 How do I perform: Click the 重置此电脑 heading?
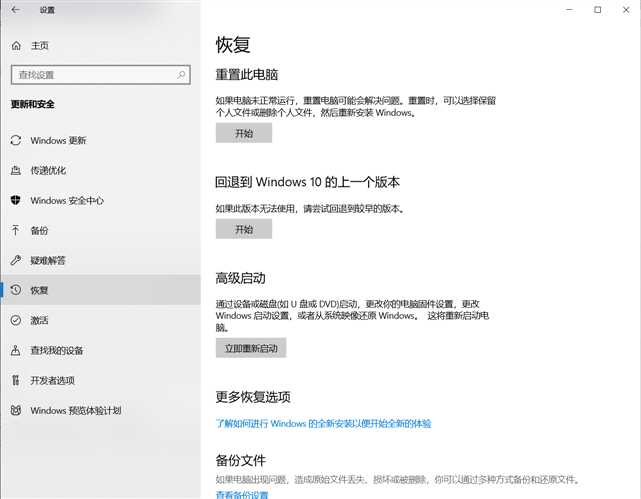[x=247, y=74]
